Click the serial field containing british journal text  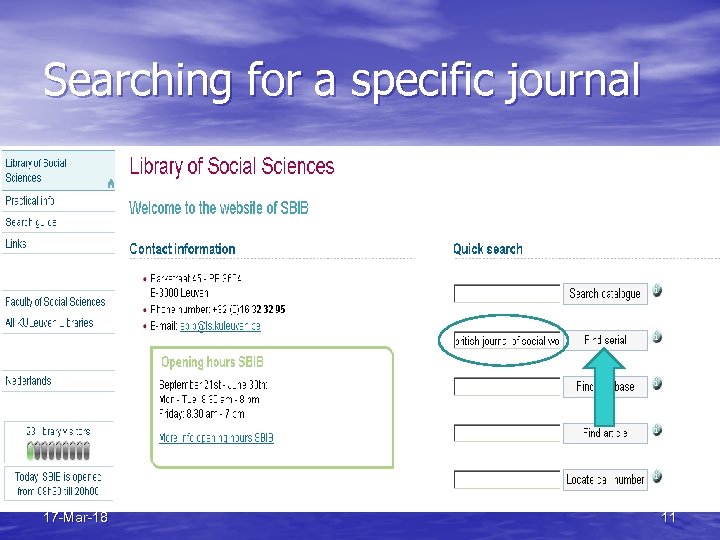point(507,340)
